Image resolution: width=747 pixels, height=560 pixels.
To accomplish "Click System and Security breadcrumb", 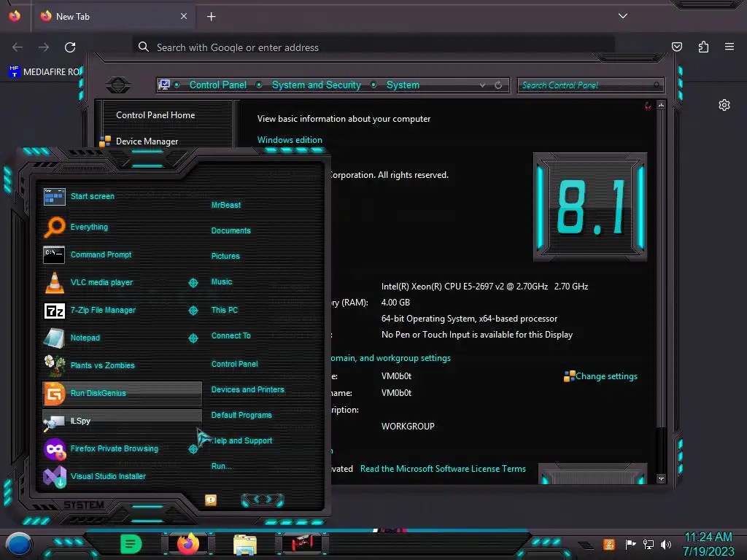I will [x=317, y=85].
